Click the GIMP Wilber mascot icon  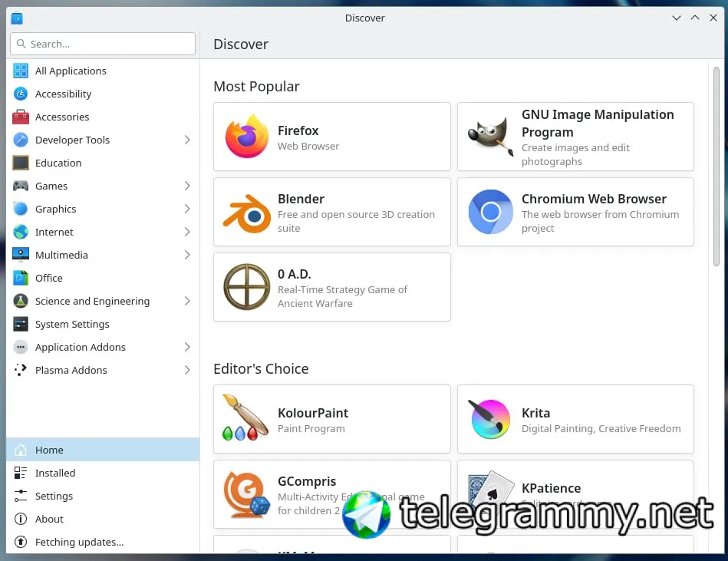pos(491,137)
